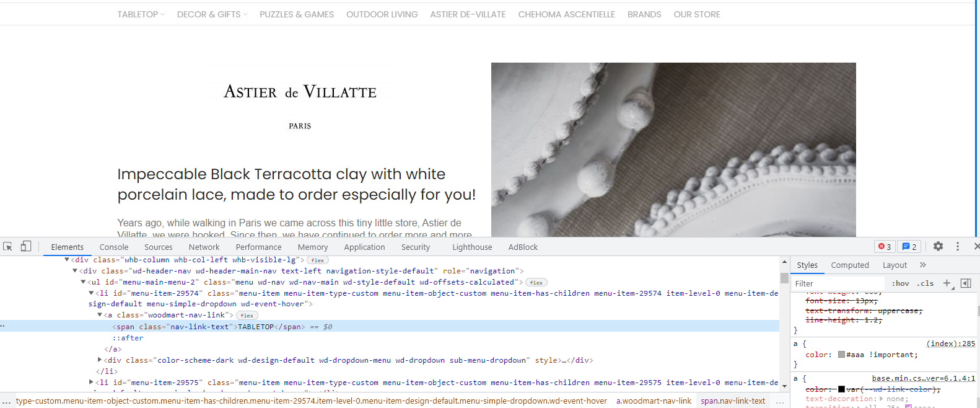Viewport: 980px width, 408px height.
Task: Show more Styles pane tabs chevron
Action: 922,265
